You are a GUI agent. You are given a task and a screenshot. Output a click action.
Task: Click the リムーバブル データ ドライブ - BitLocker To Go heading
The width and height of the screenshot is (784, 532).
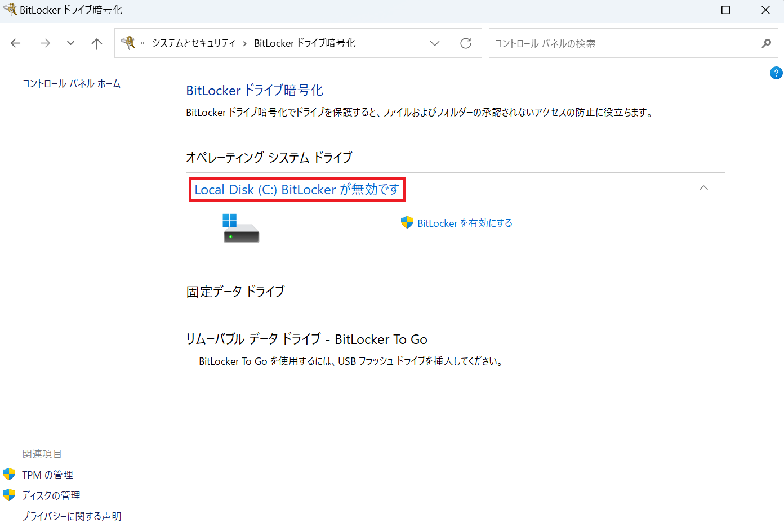[306, 339]
